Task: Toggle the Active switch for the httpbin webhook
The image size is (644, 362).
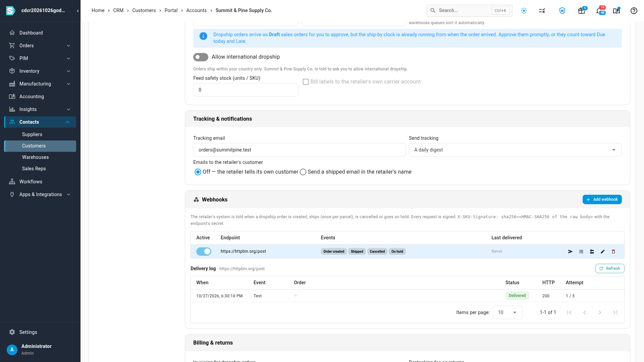Action: point(204,251)
